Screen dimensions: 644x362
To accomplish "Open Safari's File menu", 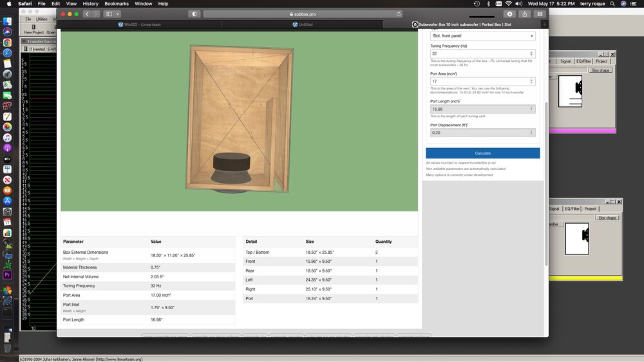I will (41, 4).
